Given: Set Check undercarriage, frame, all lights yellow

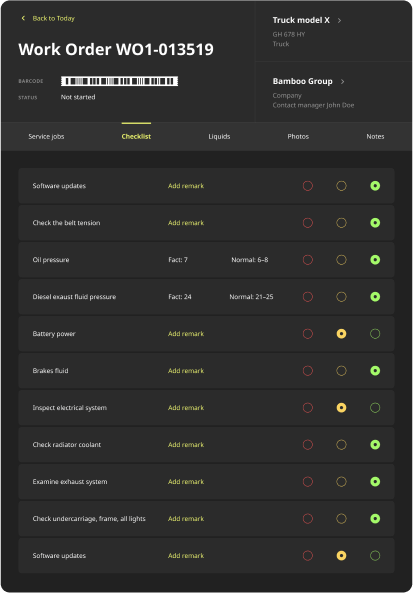Looking at the screenshot, I should (342, 519).
